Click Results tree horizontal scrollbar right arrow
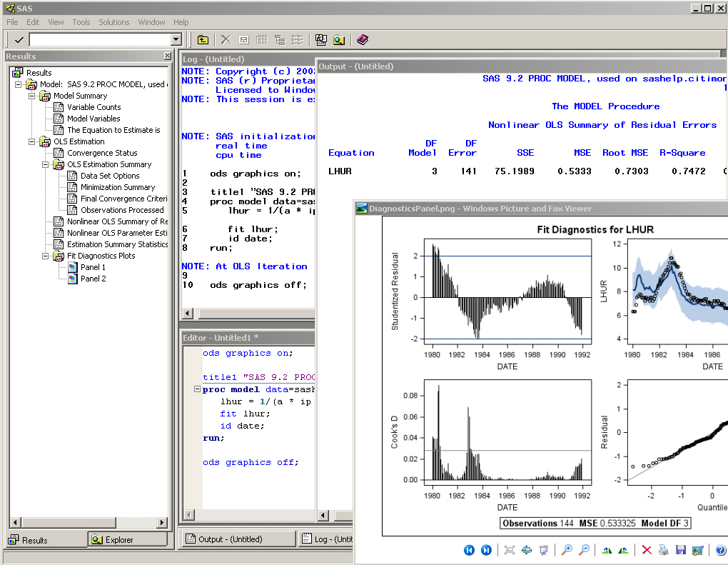Screen dimensions: 728x565 tap(161, 522)
